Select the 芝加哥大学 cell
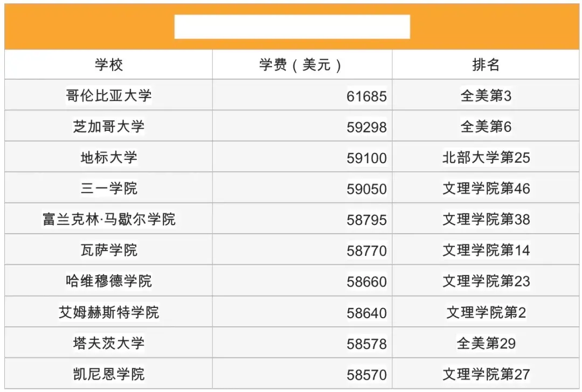Screen dimensions: 582x392 click(x=108, y=126)
